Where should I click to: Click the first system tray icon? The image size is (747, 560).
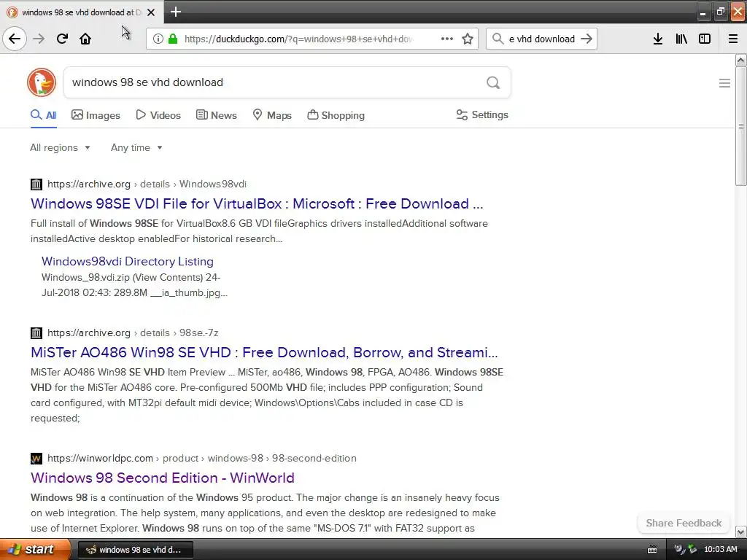pos(679,550)
